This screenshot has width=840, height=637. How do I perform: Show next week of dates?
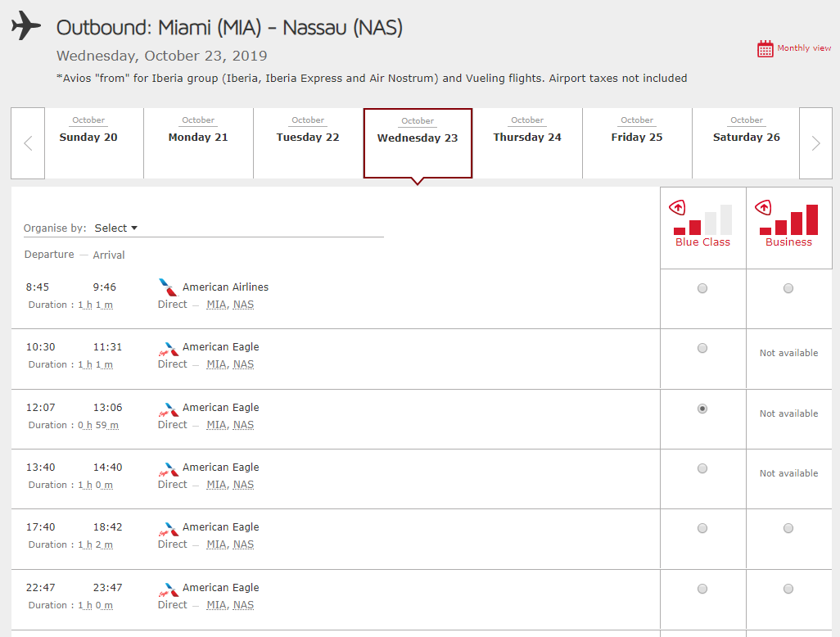pyautogui.click(x=815, y=143)
